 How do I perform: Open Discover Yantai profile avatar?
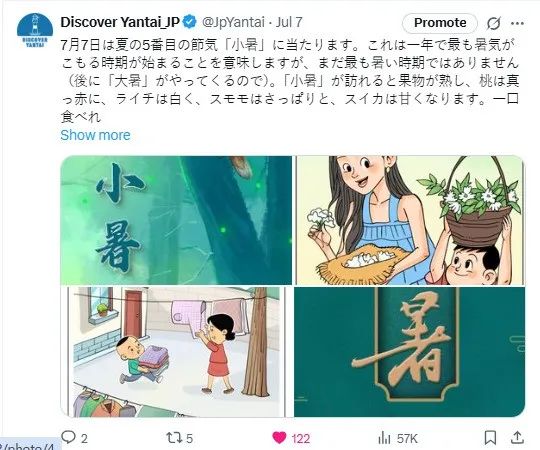click(x=35, y=30)
